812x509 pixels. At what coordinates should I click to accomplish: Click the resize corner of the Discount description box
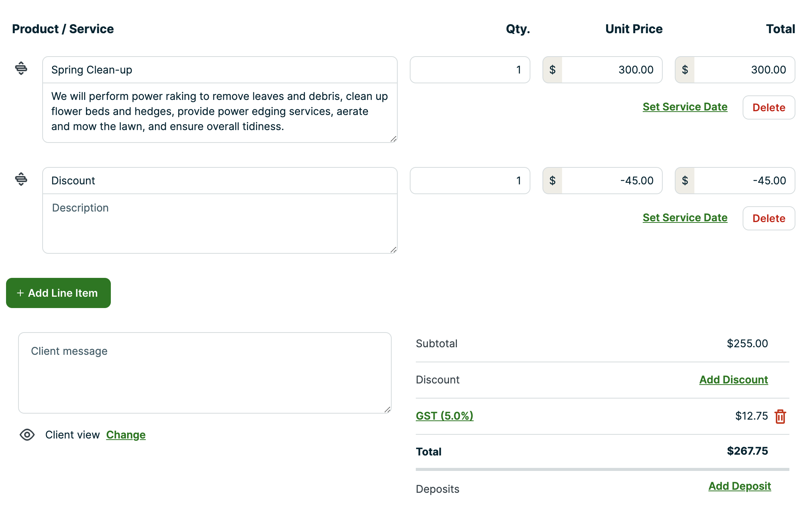click(x=394, y=248)
